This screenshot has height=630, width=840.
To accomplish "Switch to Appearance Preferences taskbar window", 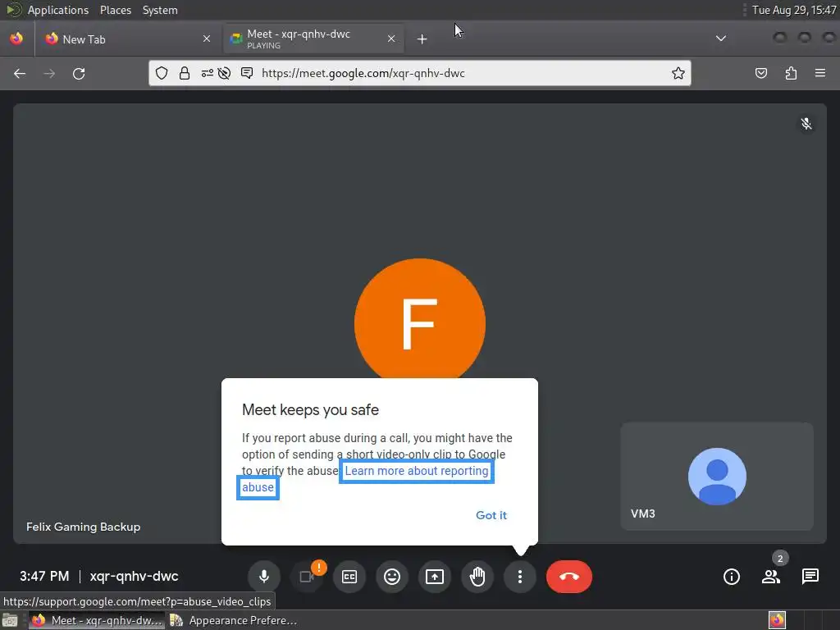I will coord(234,620).
